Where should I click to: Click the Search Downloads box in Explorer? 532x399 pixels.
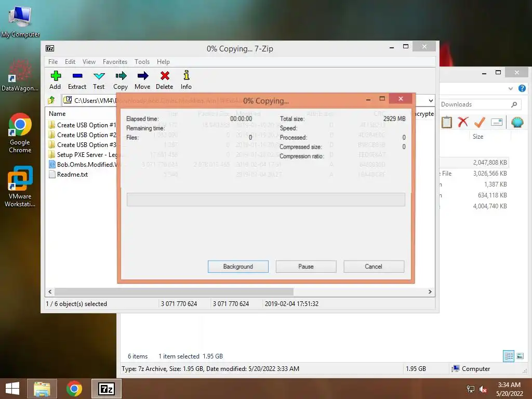coord(480,104)
